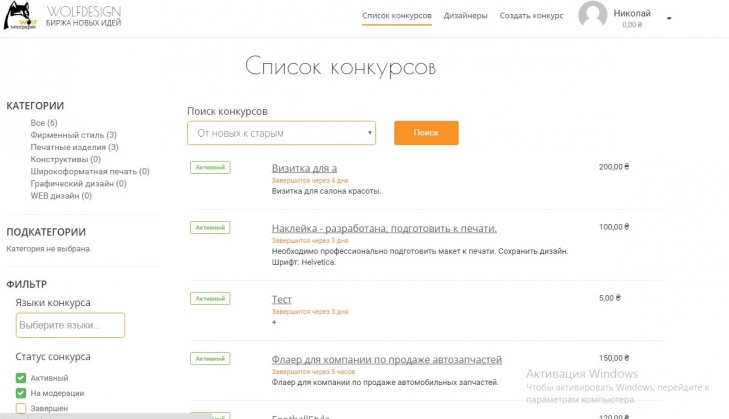Filter by Фирменный стиль category

pos(73,135)
